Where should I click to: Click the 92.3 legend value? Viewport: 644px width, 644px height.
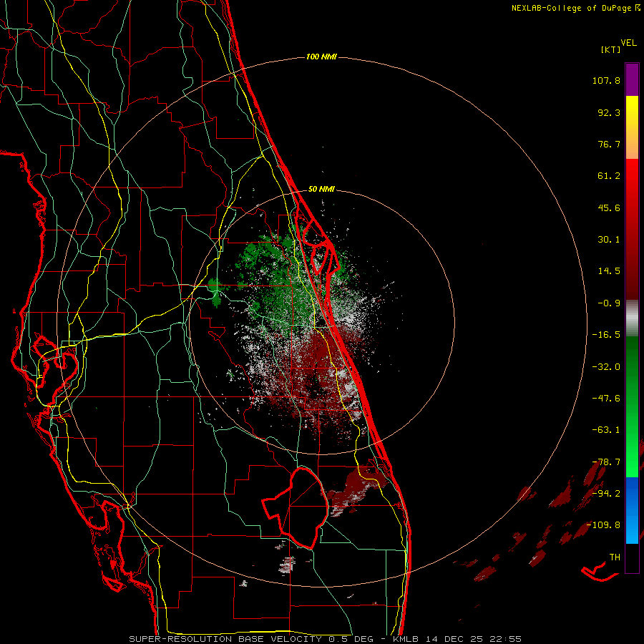pos(609,112)
